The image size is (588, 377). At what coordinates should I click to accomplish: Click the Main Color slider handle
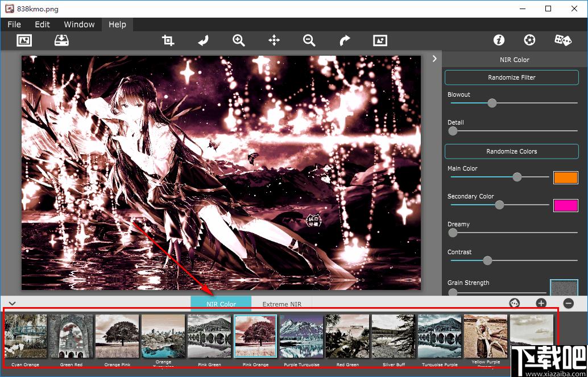coord(517,177)
